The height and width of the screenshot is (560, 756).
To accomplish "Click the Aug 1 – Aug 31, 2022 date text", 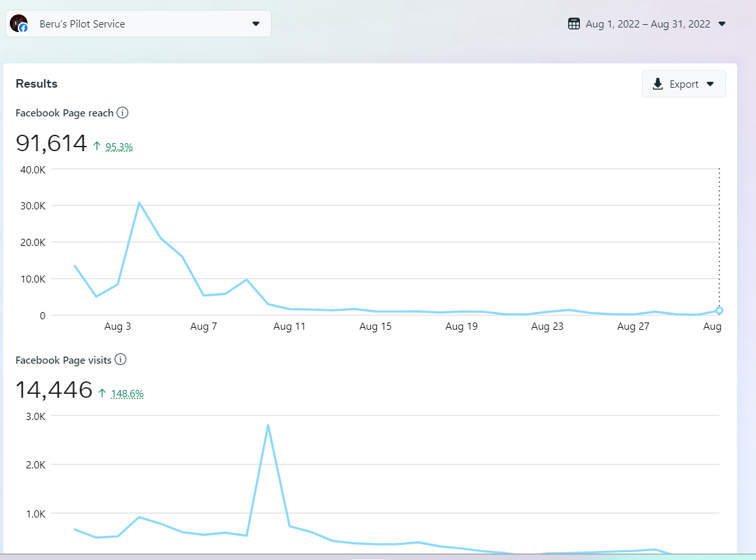I will point(648,24).
